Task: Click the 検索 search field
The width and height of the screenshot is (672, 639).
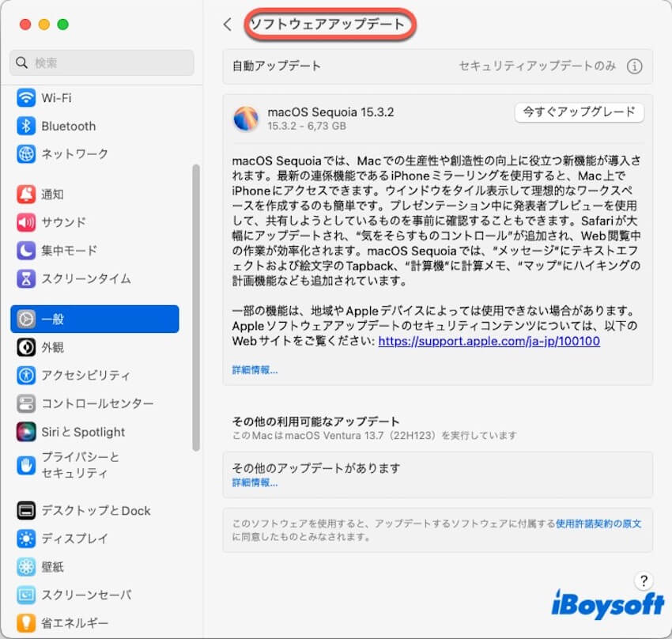Action: [x=102, y=62]
